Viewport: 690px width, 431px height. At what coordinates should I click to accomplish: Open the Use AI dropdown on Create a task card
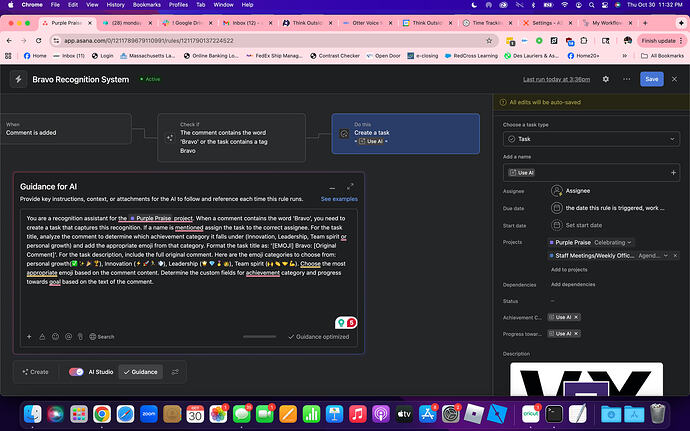pos(373,141)
